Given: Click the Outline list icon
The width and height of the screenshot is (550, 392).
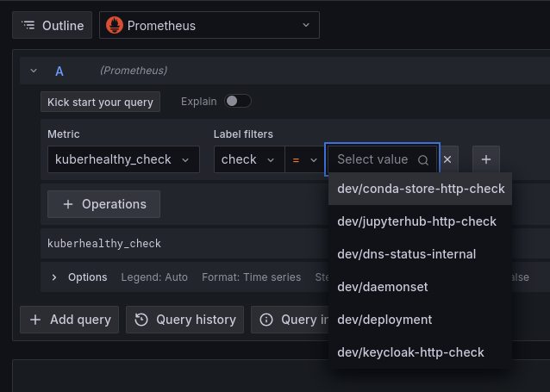Looking at the screenshot, I should coord(28,25).
